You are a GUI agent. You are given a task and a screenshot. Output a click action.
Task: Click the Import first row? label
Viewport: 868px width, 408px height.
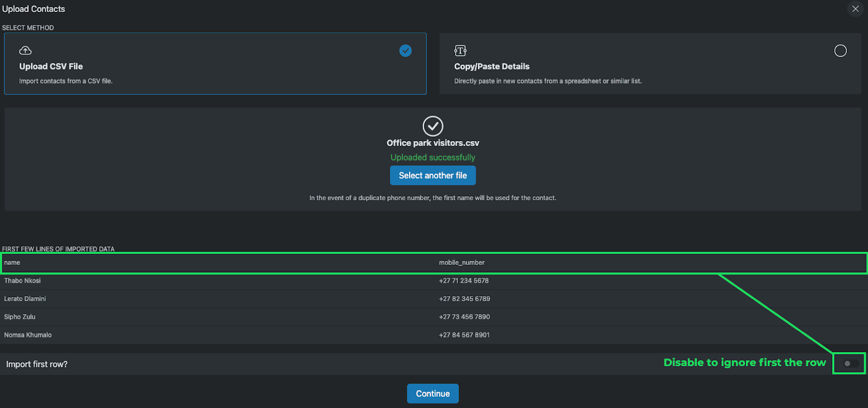(x=37, y=364)
